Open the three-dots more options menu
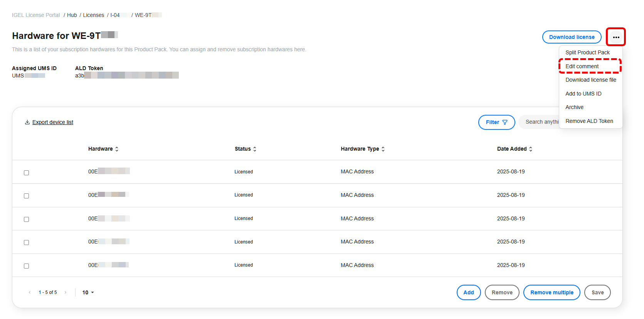Screen dimensions: 644x319 pos(615,37)
